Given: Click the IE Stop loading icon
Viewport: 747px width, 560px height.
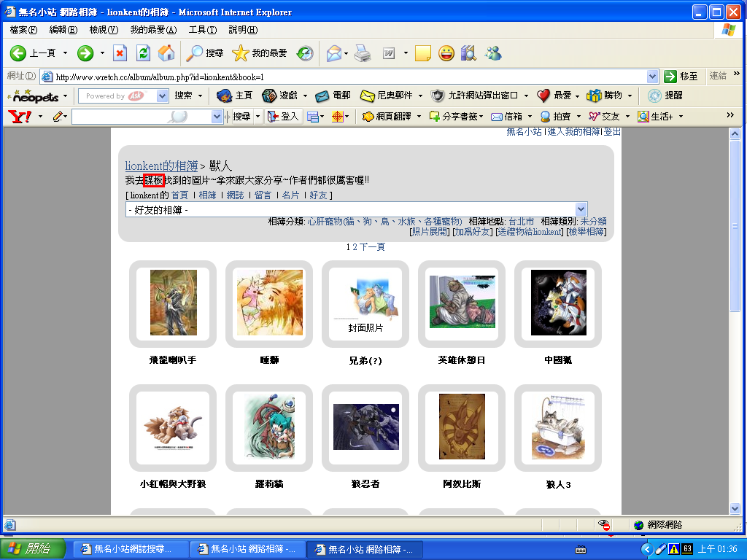Looking at the screenshot, I should pos(120,53).
